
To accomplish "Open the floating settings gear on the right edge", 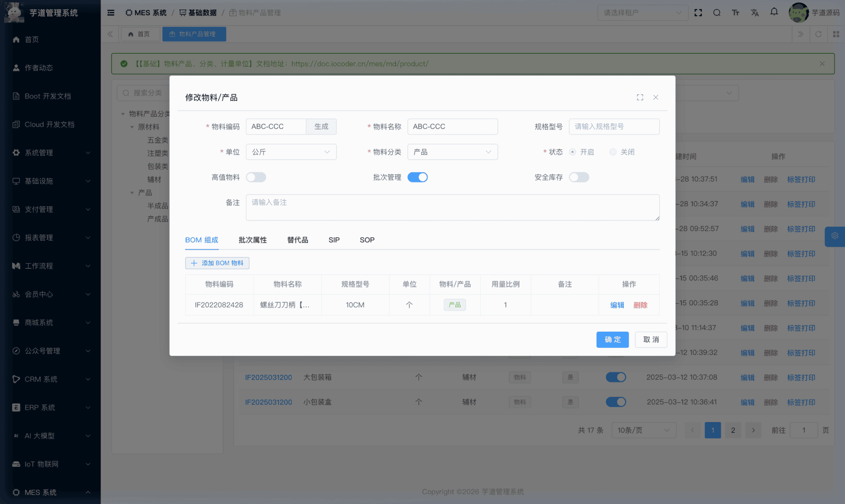I will 834,236.
